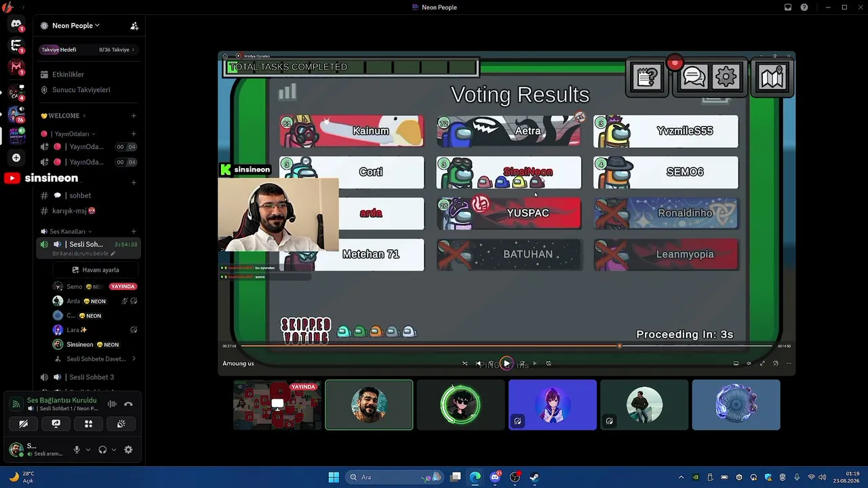Open the Among Us chat bubble
Screen dimensions: 868x488
click(x=694, y=77)
